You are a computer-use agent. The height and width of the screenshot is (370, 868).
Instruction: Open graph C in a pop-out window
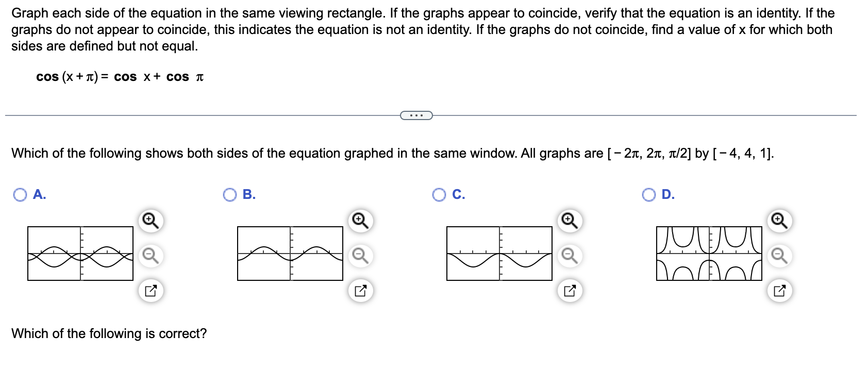click(x=569, y=290)
